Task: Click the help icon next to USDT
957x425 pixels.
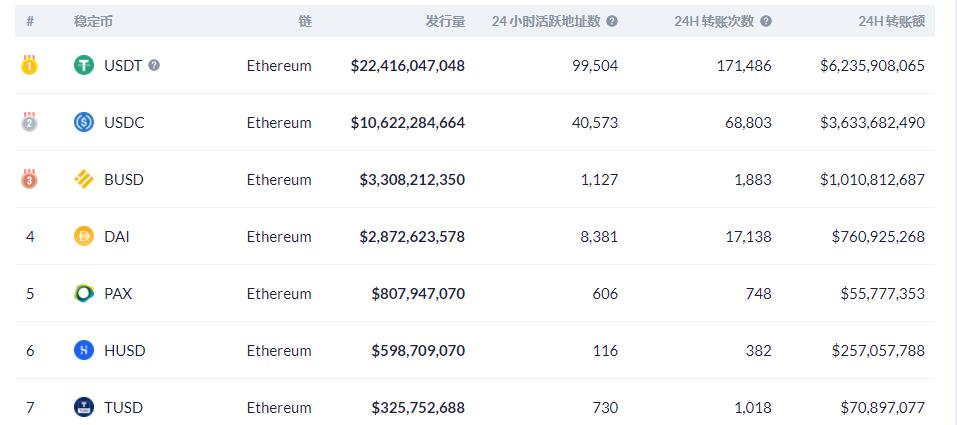Action: [x=154, y=65]
